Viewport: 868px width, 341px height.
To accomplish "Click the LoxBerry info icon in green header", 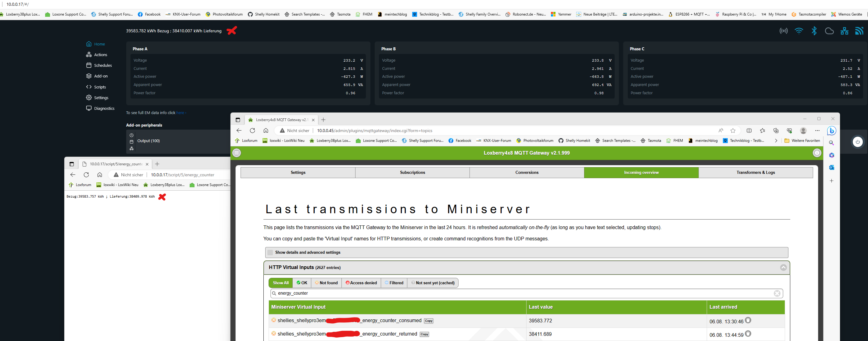I will [x=817, y=153].
